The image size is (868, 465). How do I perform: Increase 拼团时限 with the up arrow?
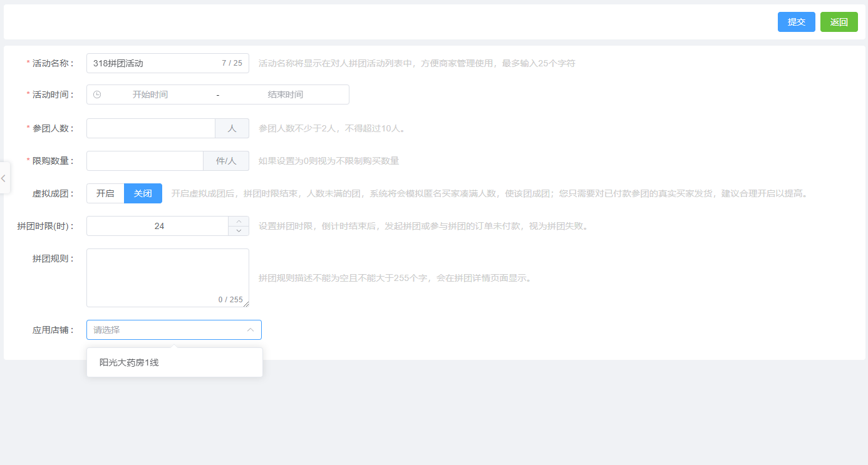239,221
